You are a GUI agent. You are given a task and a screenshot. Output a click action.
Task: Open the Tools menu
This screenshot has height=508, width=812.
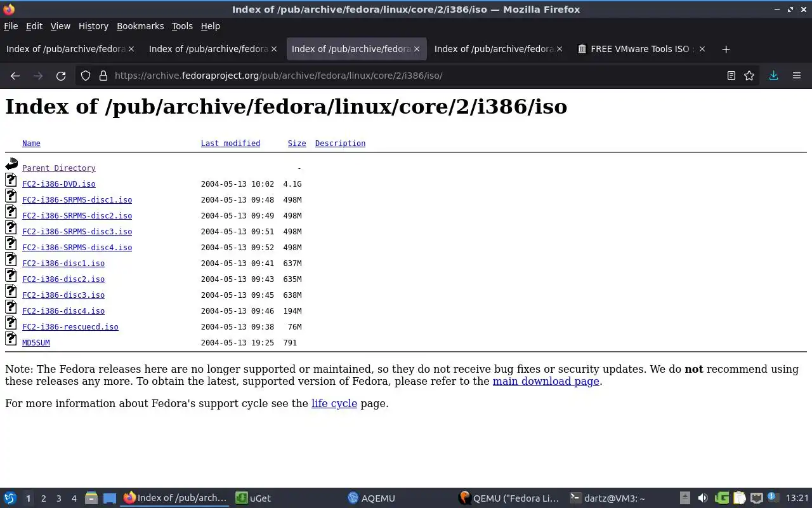pyautogui.click(x=182, y=26)
